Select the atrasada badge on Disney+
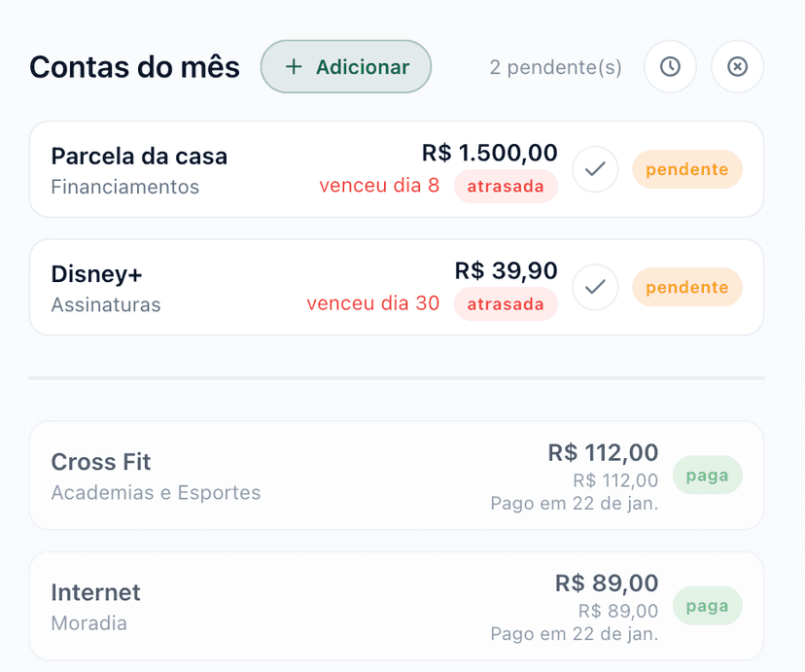Viewport: 805px width, 672px height. (506, 304)
